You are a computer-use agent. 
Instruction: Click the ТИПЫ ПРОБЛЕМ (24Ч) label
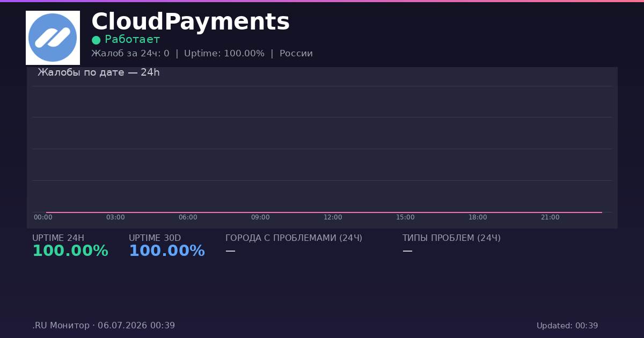(x=451, y=238)
